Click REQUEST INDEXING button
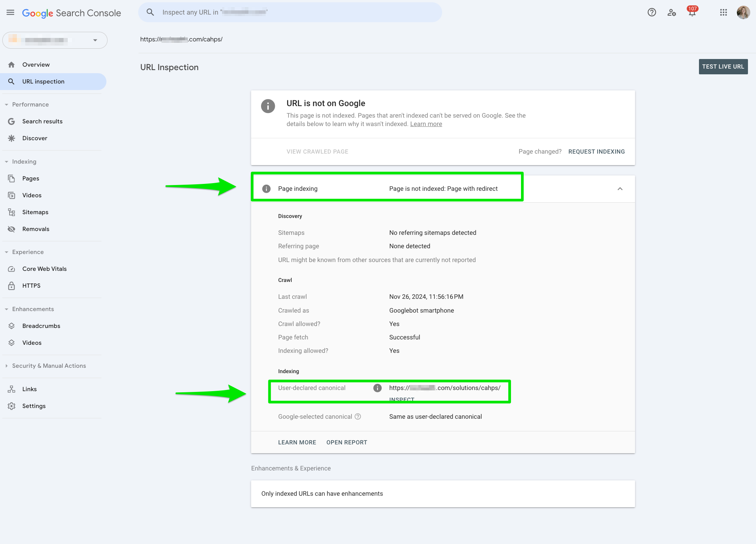Screen dimensions: 756x544 tap(596, 152)
